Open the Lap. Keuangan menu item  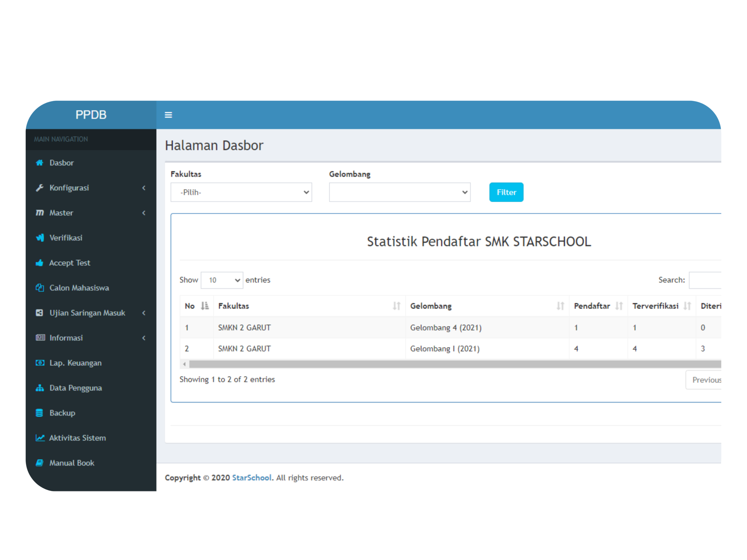tap(75, 363)
